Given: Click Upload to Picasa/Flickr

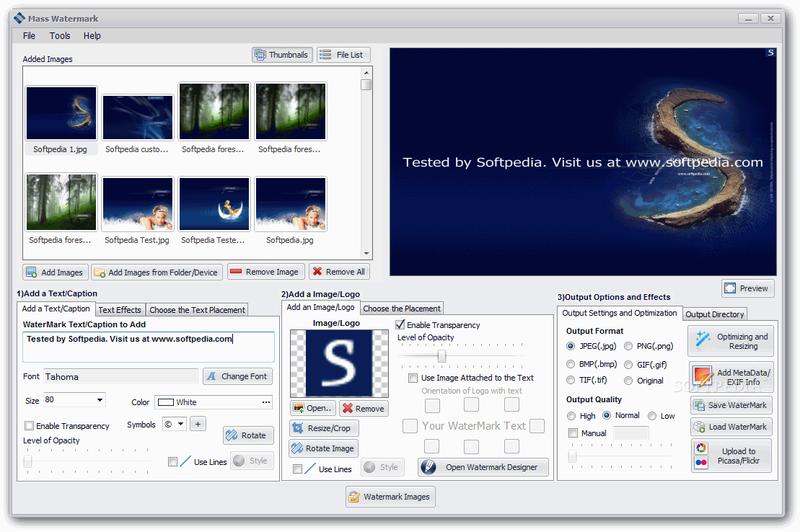Looking at the screenshot, I should point(731,456).
